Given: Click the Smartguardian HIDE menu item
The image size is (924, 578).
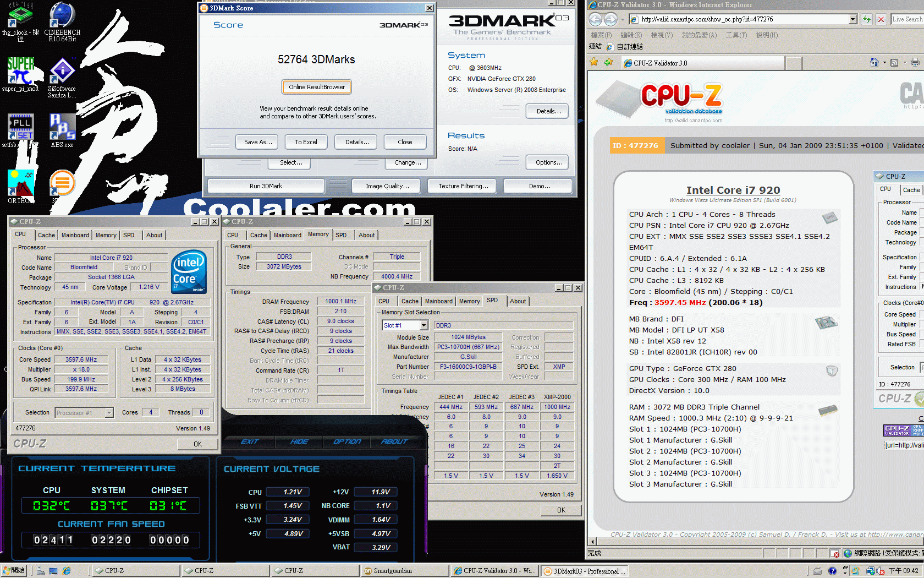Looking at the screenshot, I should point(299,441).
